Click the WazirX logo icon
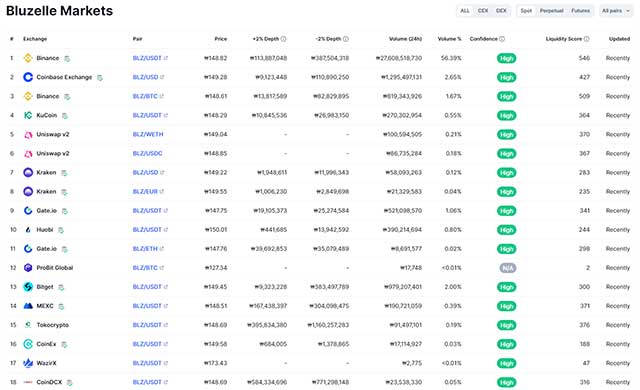The width and height of the screenshot is (640, 390). point(28,363)
